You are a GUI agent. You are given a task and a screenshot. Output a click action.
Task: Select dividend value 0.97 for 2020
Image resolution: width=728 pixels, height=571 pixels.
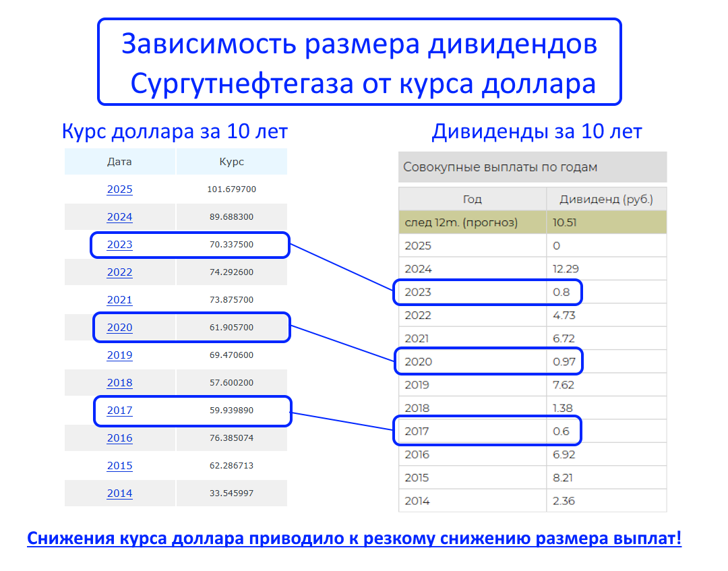click(x=564, y=361)
